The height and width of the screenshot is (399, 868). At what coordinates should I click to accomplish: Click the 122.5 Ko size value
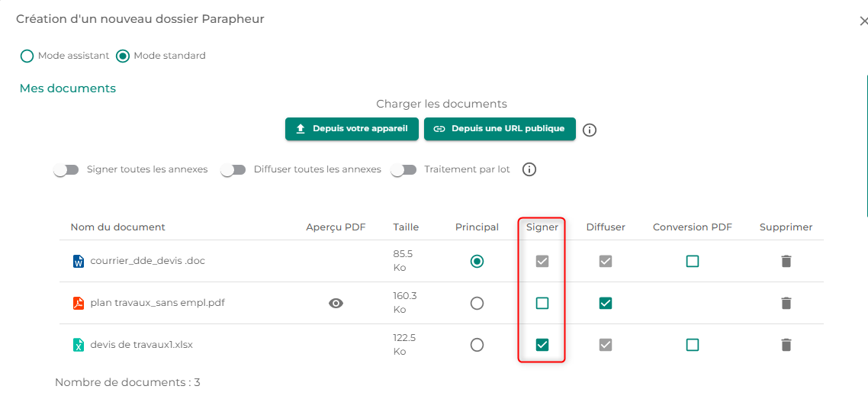[404, 345]
